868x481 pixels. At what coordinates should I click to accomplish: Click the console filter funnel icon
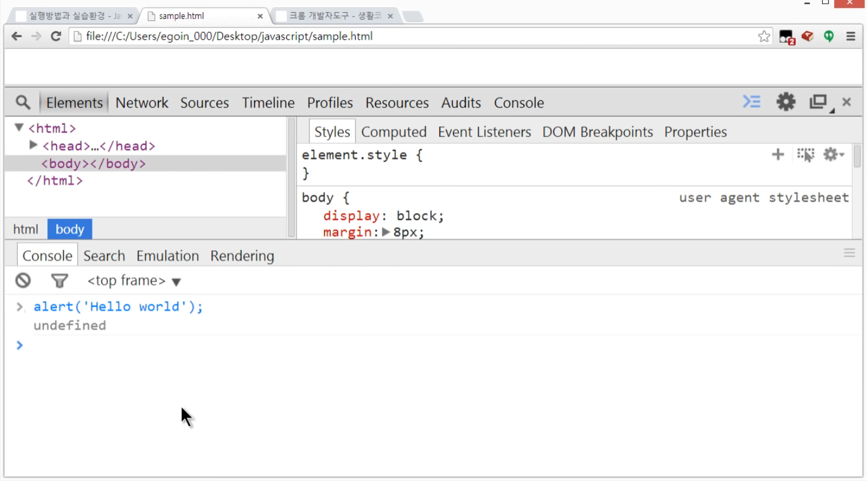59,281
